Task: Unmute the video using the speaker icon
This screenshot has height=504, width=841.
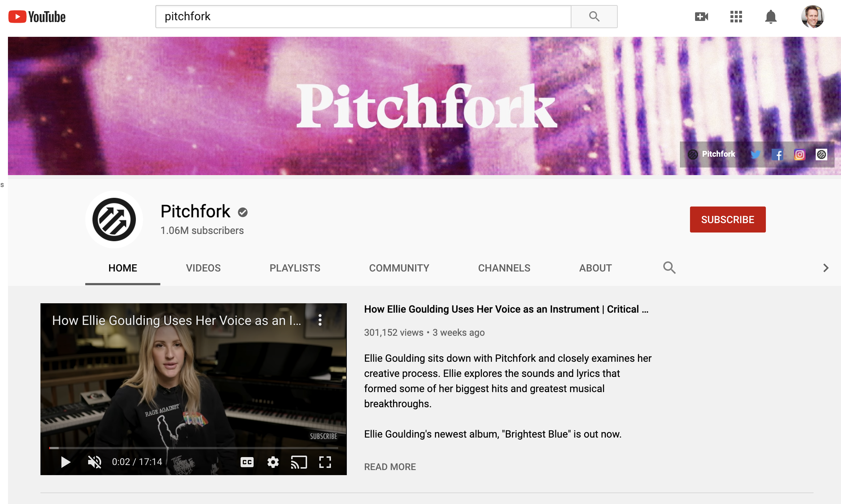Action: (95, 462)
